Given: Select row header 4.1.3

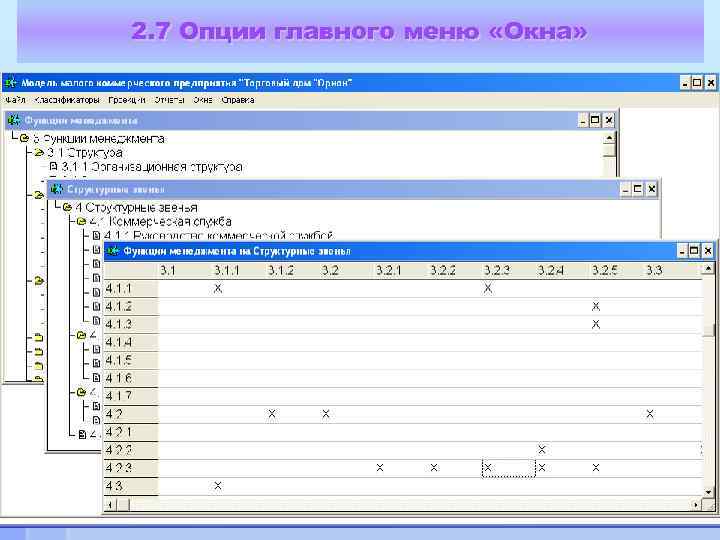Looking at the screenshot, I should (131, 324).
